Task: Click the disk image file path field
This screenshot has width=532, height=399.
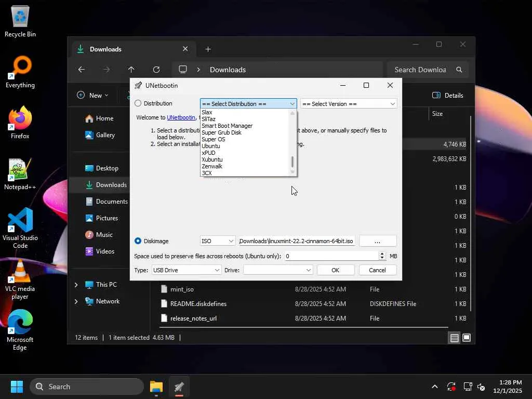Action: pyautogui.click(x=296, y=241)
